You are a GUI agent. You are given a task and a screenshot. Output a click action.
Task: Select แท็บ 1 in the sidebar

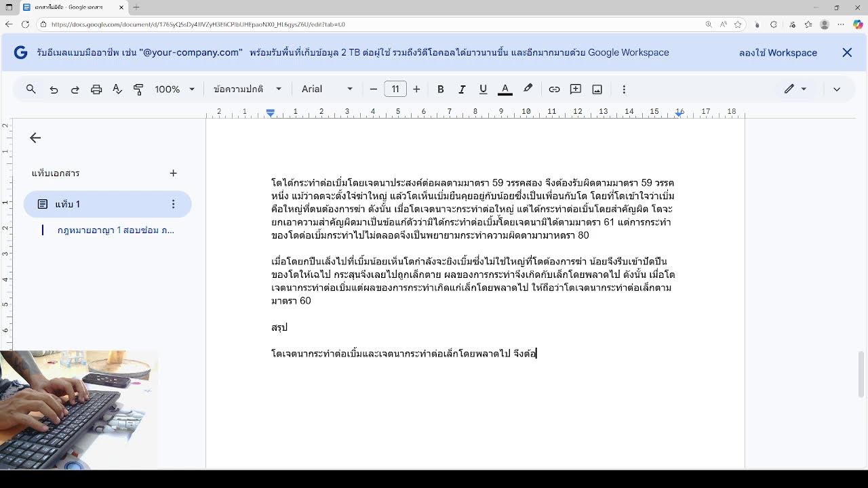point(108,204)
